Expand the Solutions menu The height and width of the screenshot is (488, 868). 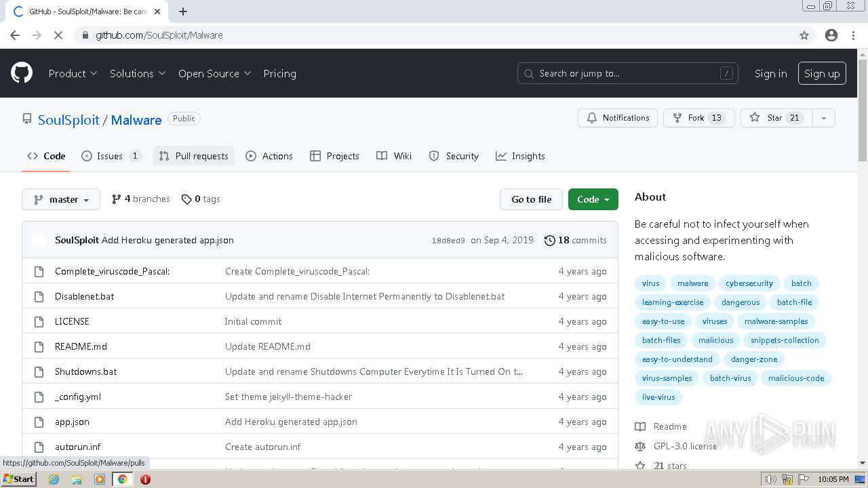pos(138,73)
